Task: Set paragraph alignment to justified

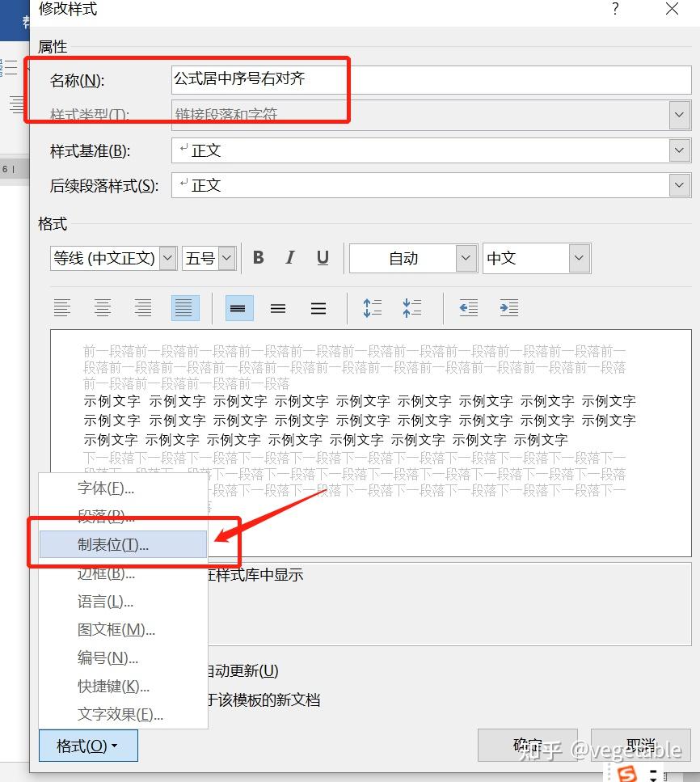Action: pos(185,308)
